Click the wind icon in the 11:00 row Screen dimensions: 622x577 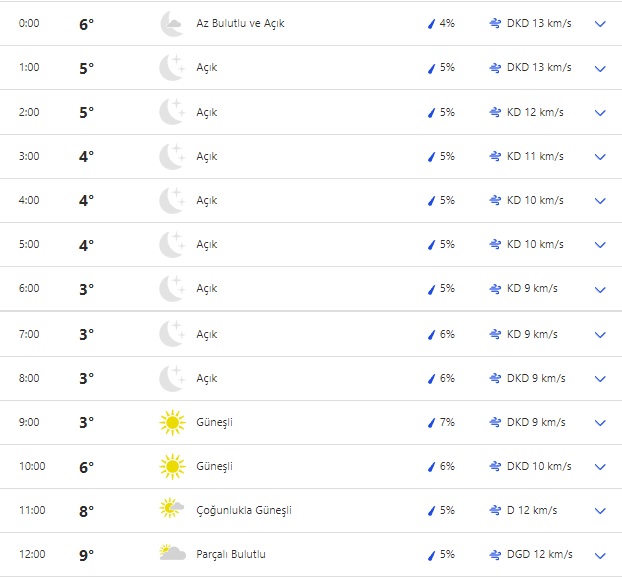click(495, 510)
